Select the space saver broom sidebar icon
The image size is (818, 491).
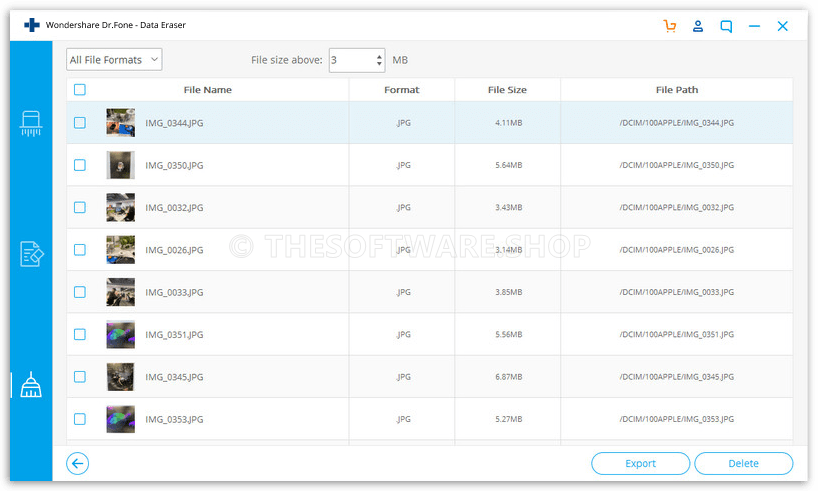click(31, 385)
